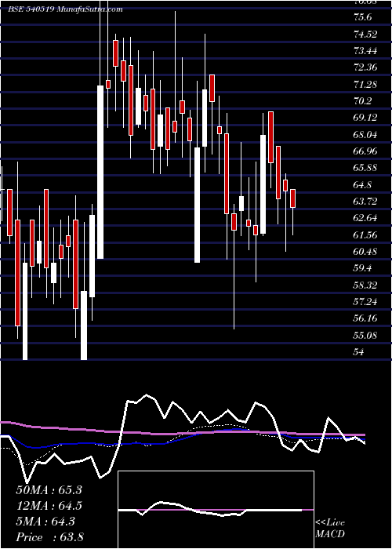Click the 65.88 price axis label
Image resolution: width=392 pixels, height=549 pixels.
(365, 168)
